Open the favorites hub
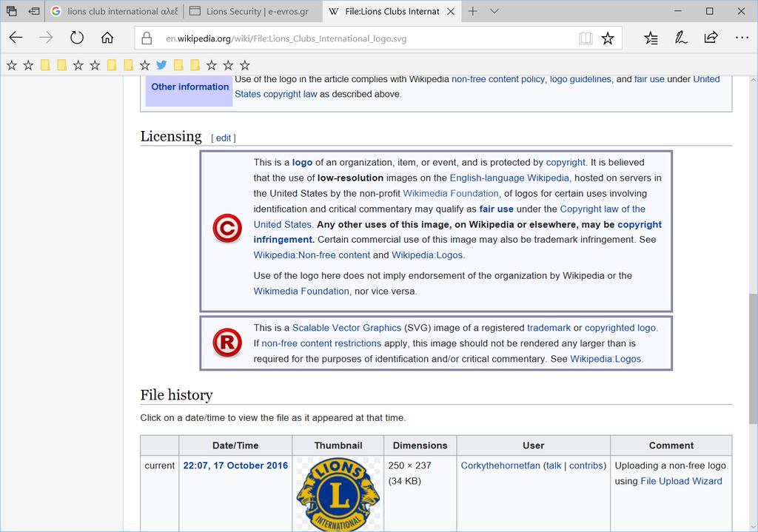 tap(651, 38)
